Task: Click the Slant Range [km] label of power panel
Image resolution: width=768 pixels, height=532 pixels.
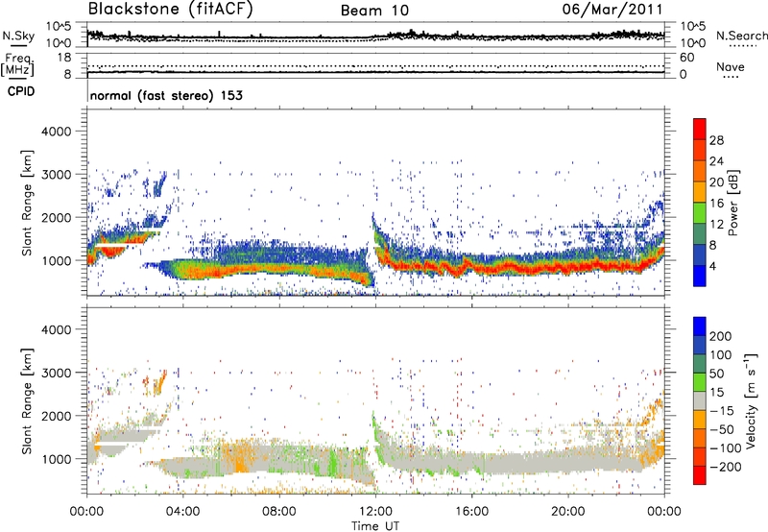Action: 28,203
